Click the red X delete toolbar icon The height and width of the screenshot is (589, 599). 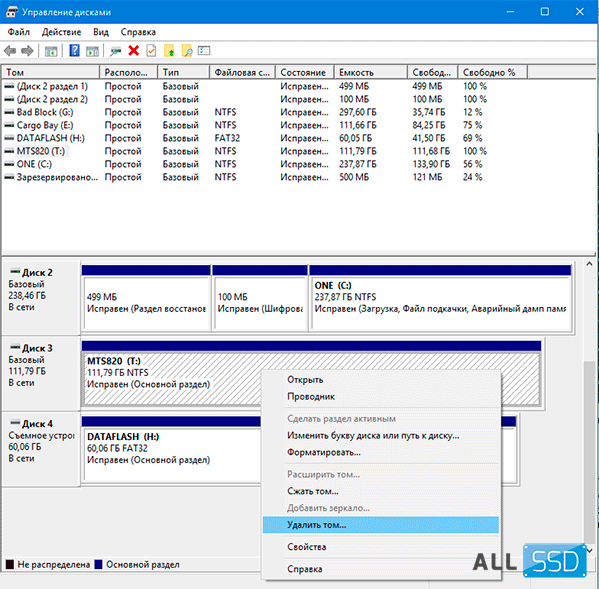click(133, 50)
